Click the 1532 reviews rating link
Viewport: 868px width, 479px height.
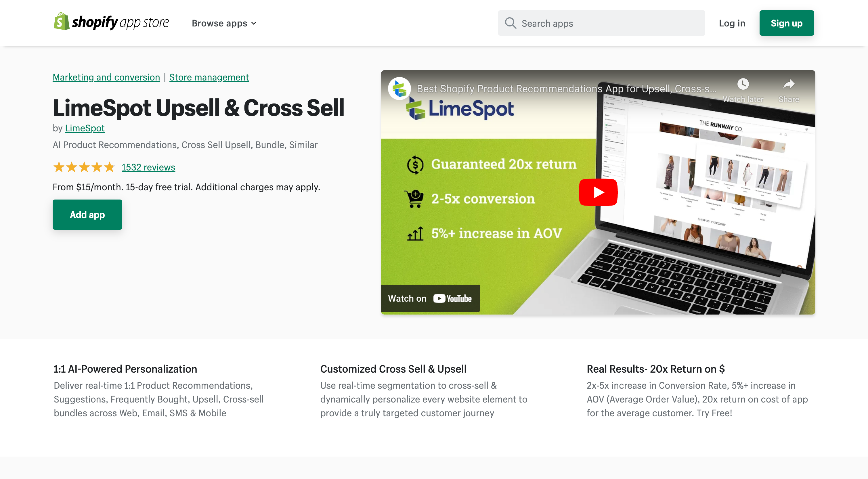coord(148,167)
